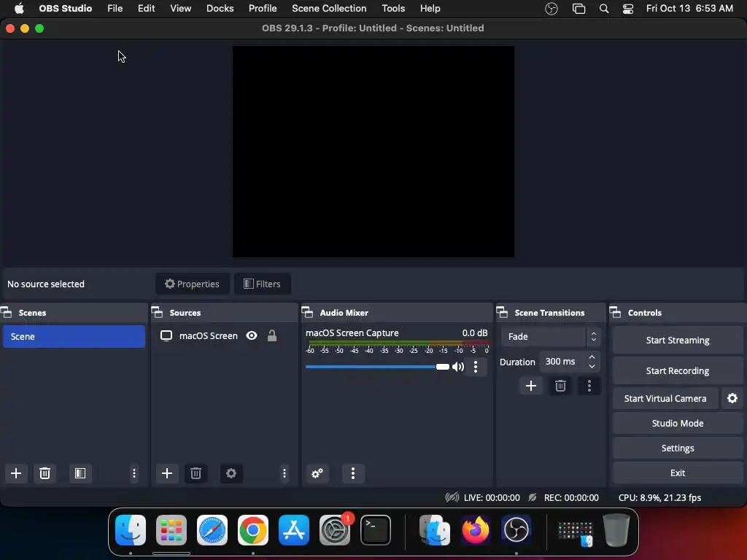Open the Tools menu

393,9
